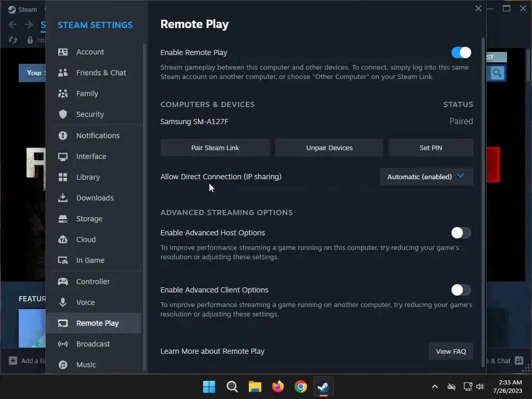532x399 pixels.
Task: Click the Library grid icon
Action: [x=63, y=177]
